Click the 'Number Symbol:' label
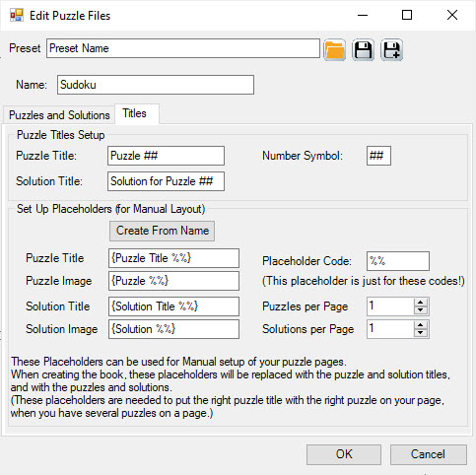 pos(303,156)
